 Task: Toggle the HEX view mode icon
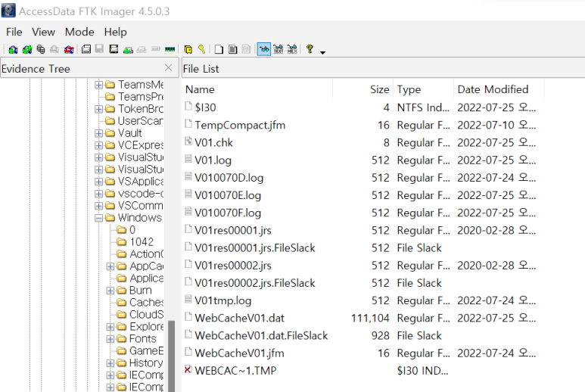point(292,49)
